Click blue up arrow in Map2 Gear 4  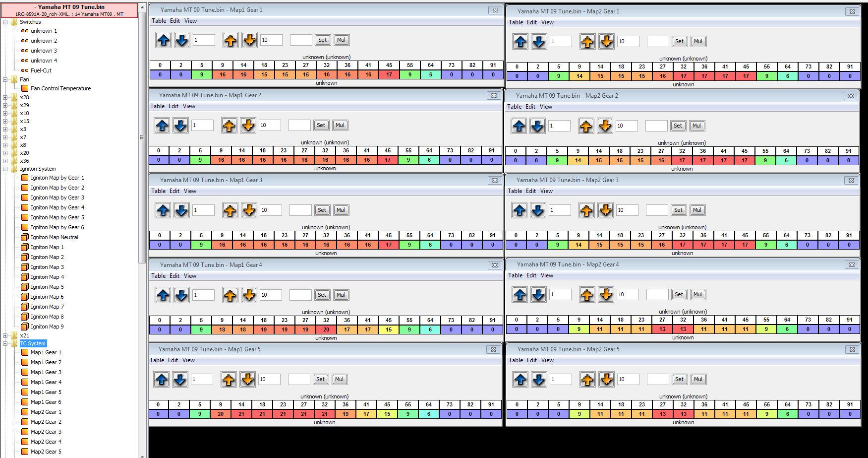click(520, 295)
